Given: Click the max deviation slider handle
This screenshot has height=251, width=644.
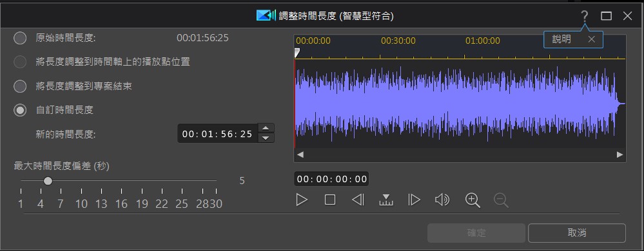Looking at the screenshot, I should point(48,181).
